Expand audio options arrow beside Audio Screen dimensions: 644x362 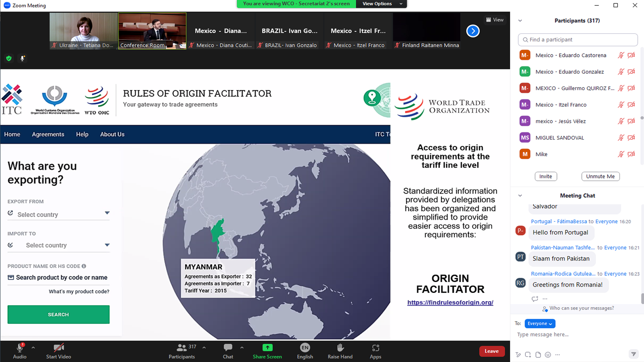point(33,348)
